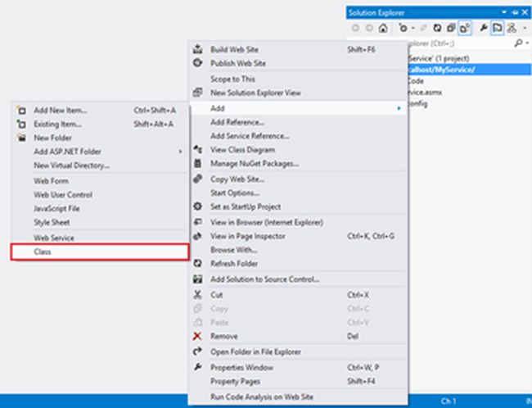Select the .asmx file in Solution Explorer
This screenshot has height=408, width=532.
pyautogui.click(x=425, y=93)
